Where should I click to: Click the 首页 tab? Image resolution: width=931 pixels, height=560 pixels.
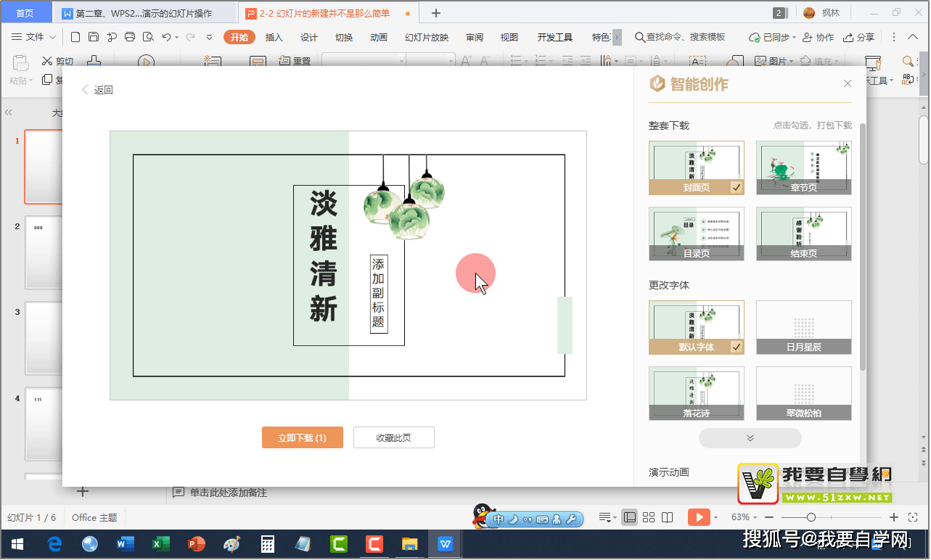[x=26, y=13]
